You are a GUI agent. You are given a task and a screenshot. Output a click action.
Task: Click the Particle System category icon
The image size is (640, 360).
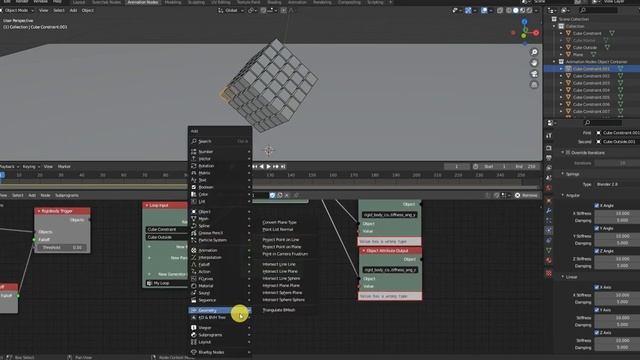[194, 240]
